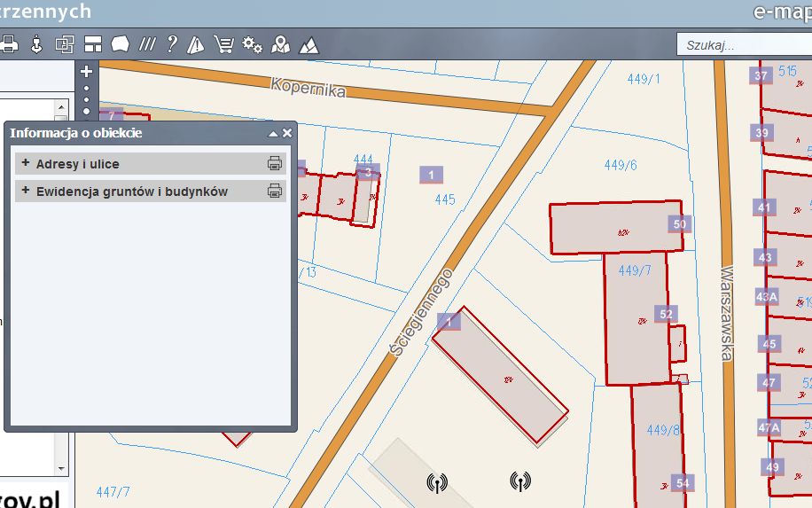
Task: Zoom in with the plus slider button
Action: coord(86,72)
